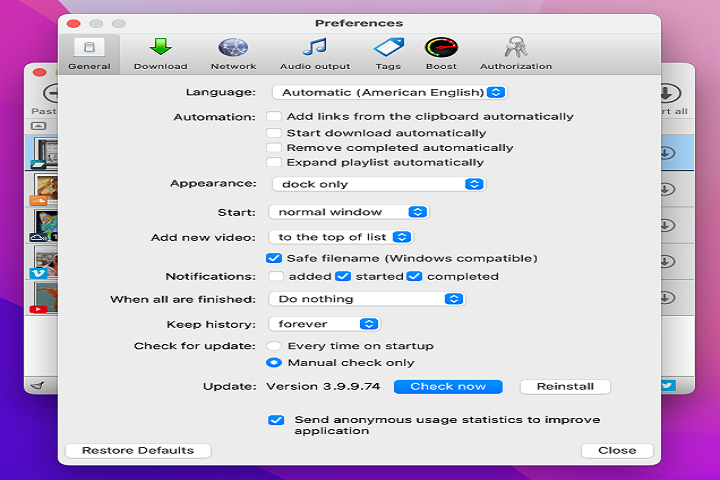
Task: Open When all are finished dropdown
Action: (x=367, y=299)
